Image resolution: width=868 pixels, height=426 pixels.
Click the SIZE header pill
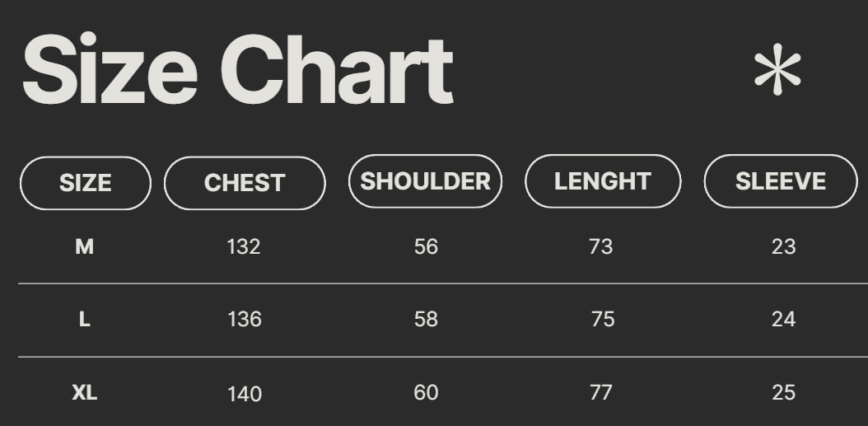point(86,184)
